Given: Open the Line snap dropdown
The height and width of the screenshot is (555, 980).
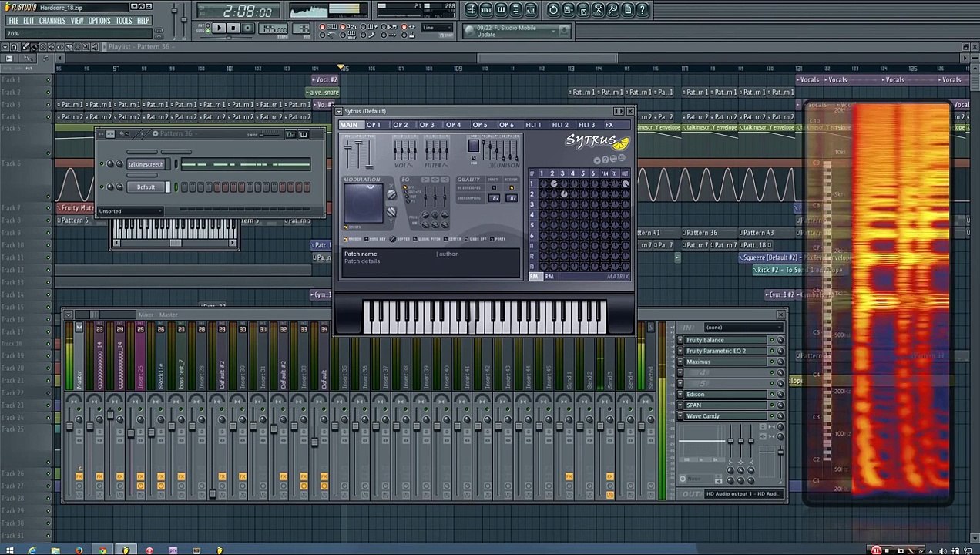Looking at the screenshot, I should pos(438,29).
